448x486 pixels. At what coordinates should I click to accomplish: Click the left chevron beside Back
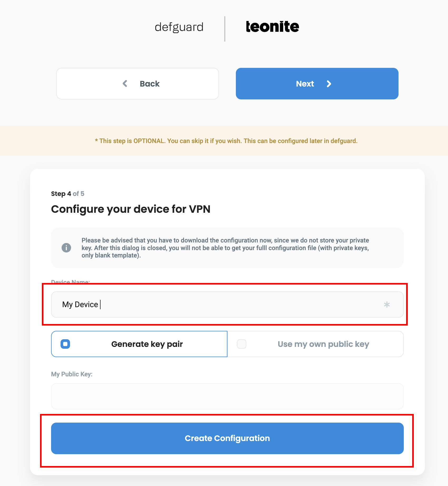125,84
